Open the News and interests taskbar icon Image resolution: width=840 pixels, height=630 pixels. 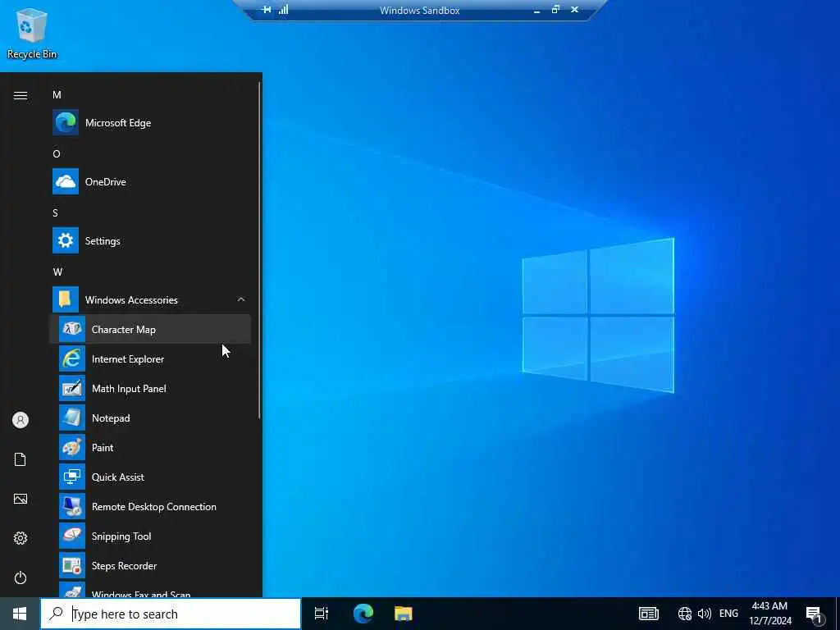(x=648, y=614)
